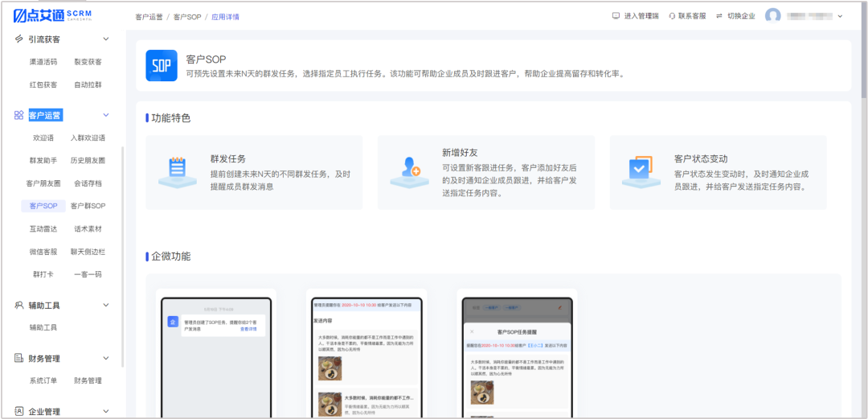Screen dimensions: 868x419
Task: Open 入群欢迎语 menu item
Action: pos(88,138)
